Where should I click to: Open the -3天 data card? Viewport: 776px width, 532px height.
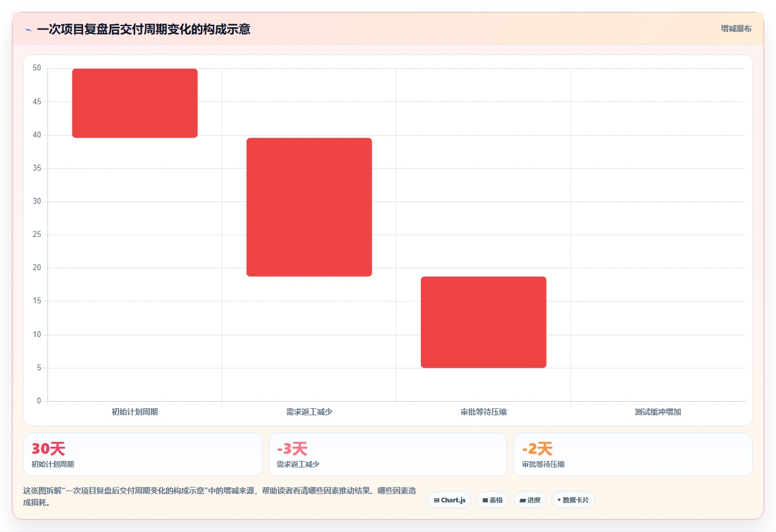coord(388,454)
